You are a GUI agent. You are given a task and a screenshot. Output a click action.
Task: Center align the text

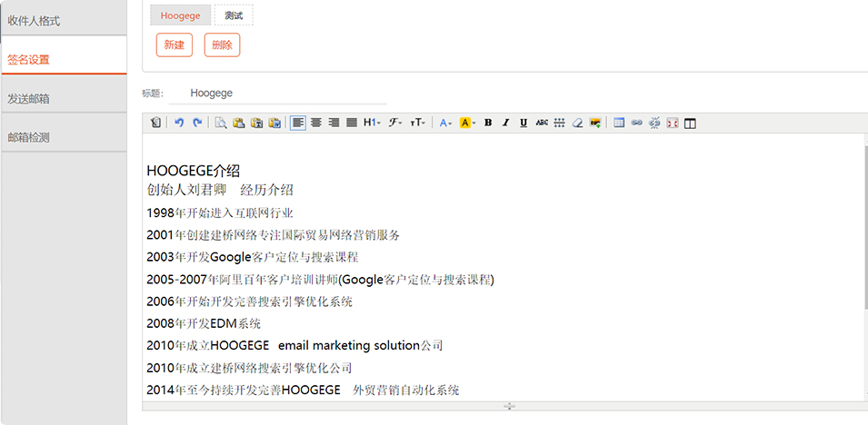315,123
